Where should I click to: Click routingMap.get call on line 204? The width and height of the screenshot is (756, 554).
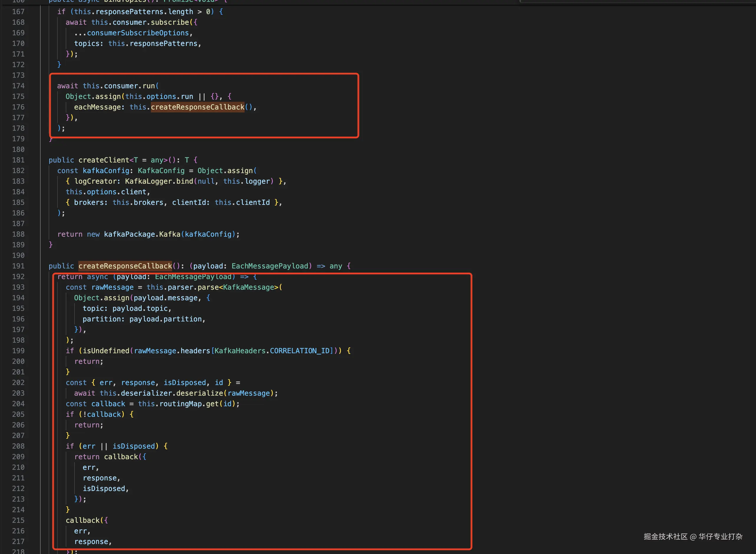point(189,404)
